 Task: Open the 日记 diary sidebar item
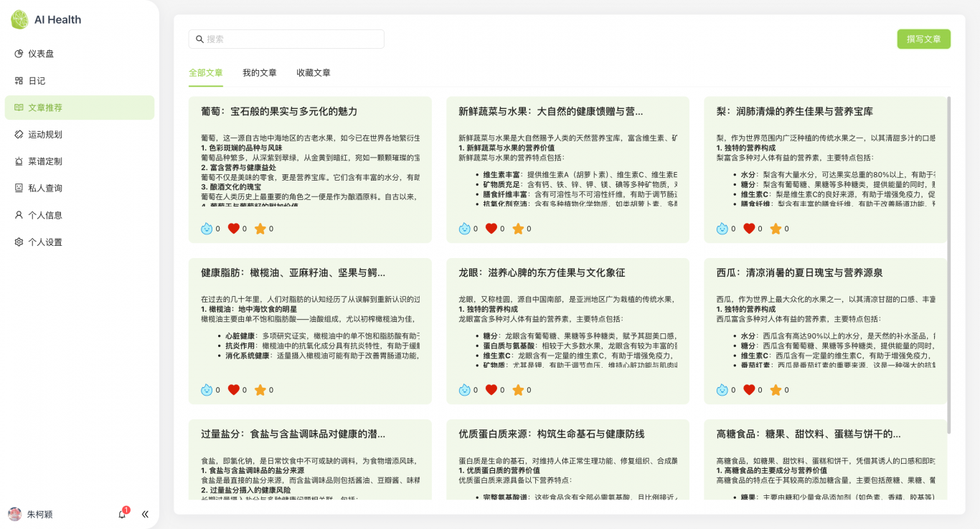click(x=79, y=81)
